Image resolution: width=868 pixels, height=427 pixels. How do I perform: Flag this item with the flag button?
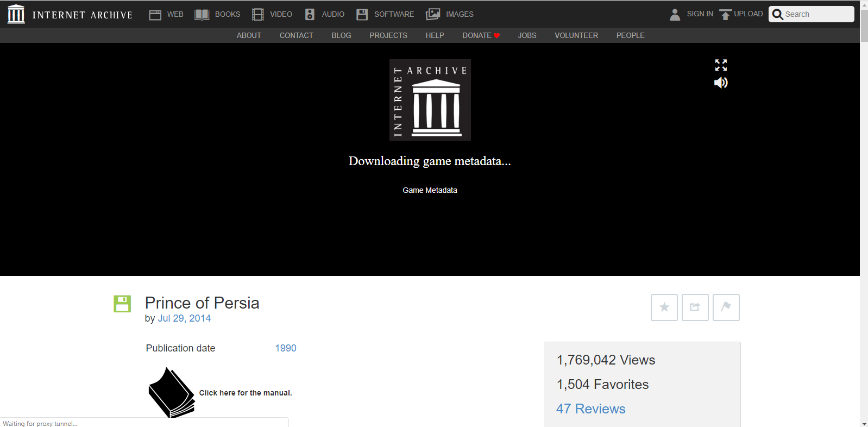(726, 307)
